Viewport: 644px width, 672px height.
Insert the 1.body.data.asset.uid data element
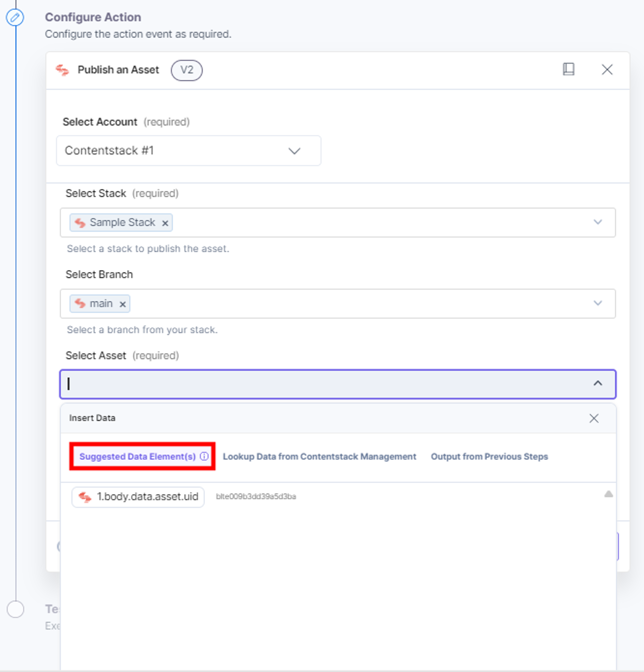(x=138, y=497)
